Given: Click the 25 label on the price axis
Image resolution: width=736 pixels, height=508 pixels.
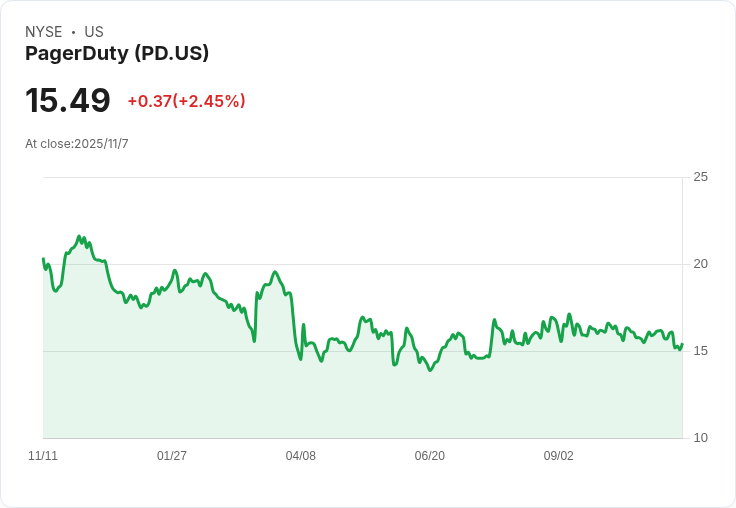Looking at the screenshot, I should click(700, 177).
